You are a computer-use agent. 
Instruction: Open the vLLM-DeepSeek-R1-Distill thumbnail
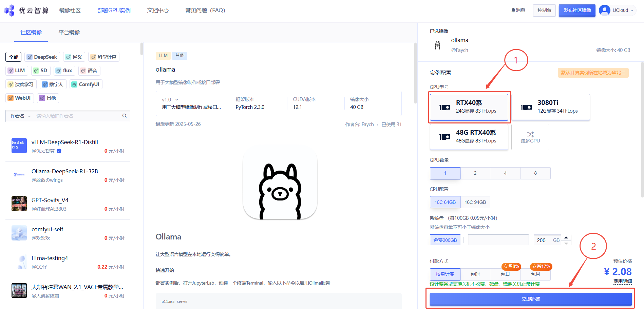[x=19, y=146]
